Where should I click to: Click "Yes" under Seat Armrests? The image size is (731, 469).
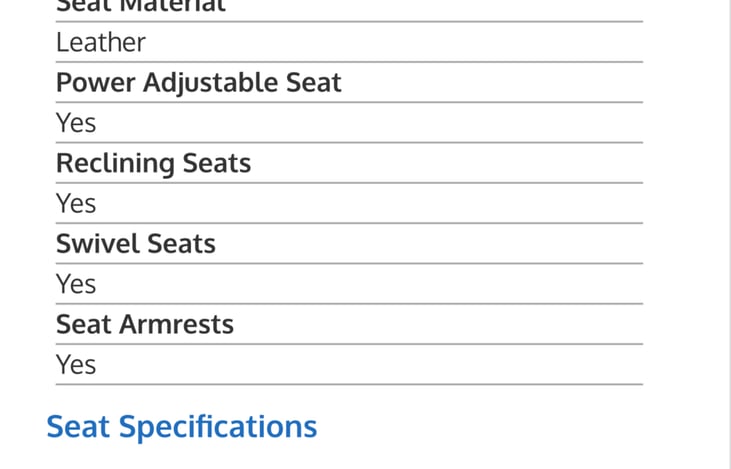[x=76, y=365]
